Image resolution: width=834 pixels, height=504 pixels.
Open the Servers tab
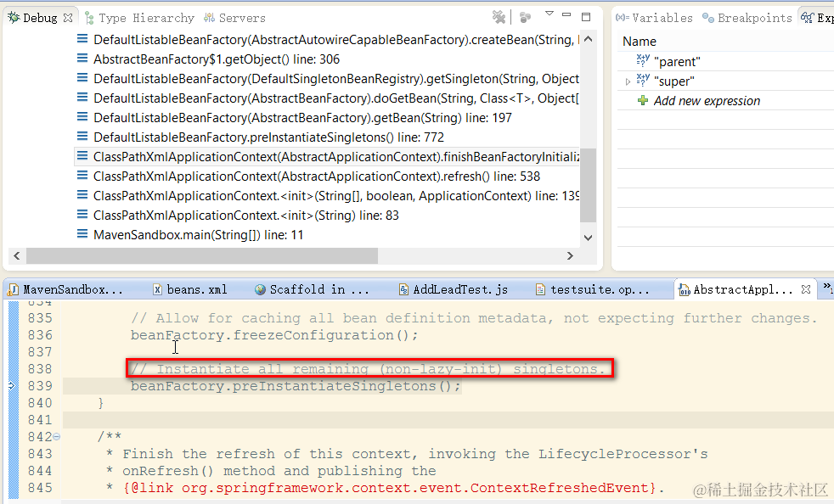[x=234, y=18]
